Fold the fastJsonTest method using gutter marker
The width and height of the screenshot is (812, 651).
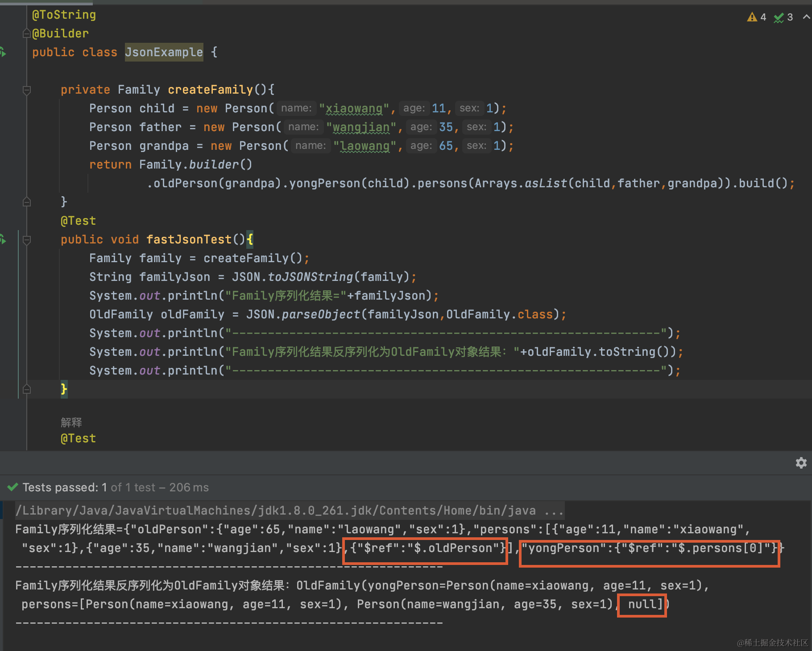27,240
